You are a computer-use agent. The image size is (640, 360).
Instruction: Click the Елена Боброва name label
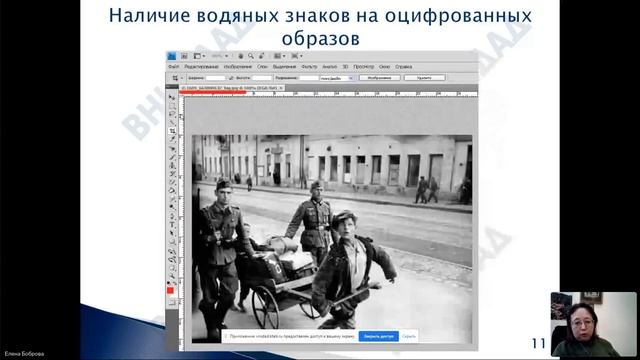[x=24, y=354]
